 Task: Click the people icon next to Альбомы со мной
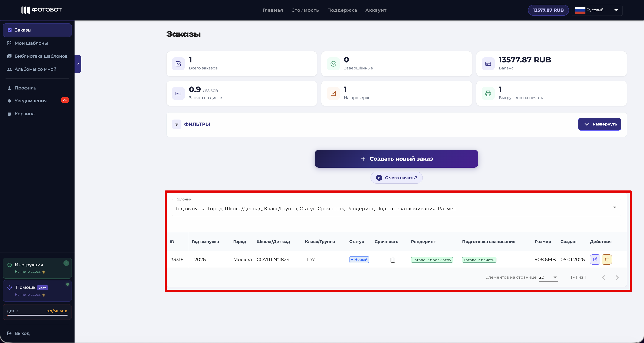tap(9, 69)
